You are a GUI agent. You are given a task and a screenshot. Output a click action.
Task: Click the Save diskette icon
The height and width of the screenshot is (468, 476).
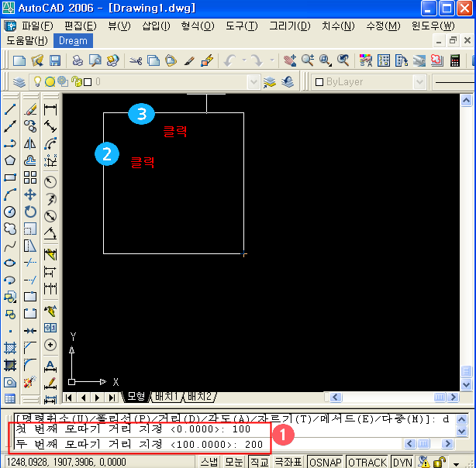point(55,60)
